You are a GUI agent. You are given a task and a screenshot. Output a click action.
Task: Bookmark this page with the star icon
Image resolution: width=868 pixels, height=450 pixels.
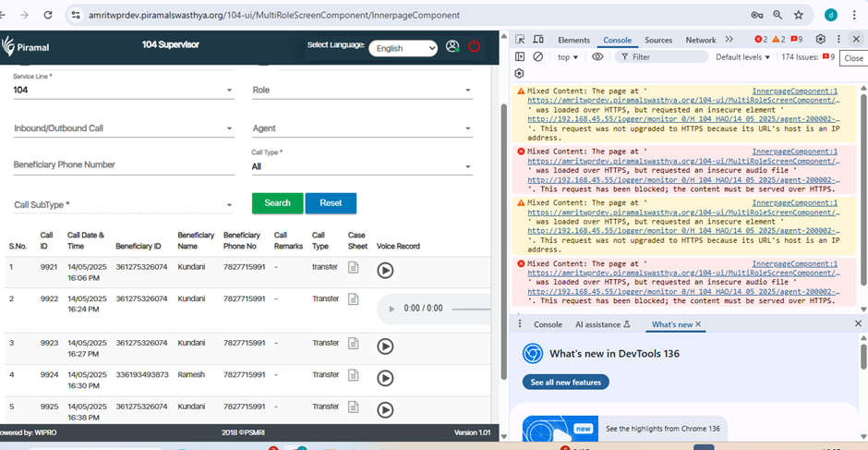click(x=798, y=16)
